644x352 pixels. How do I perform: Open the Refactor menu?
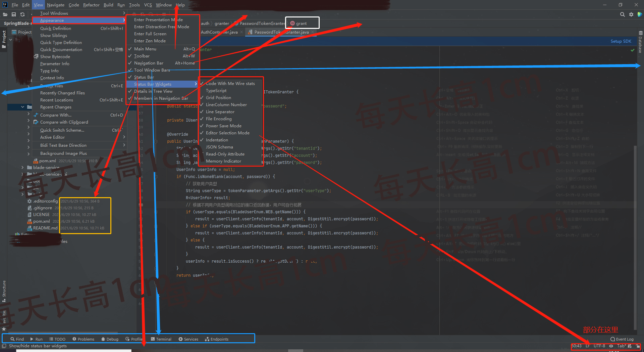(x=91, y=5)
